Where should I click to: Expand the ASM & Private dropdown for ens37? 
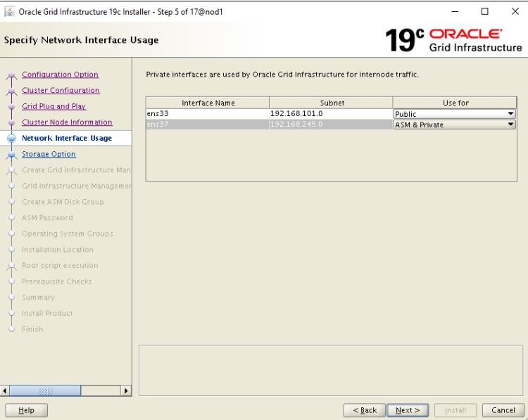tap(510, 125)
